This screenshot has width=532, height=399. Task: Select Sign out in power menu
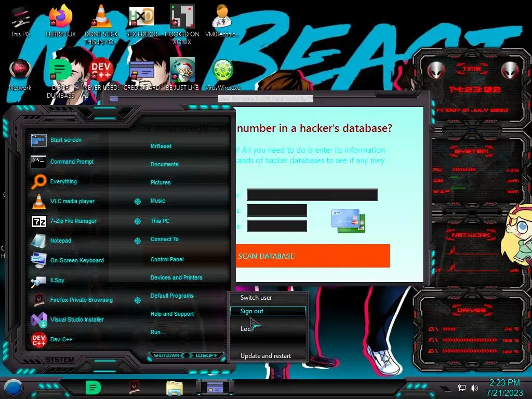coord(268,311)
